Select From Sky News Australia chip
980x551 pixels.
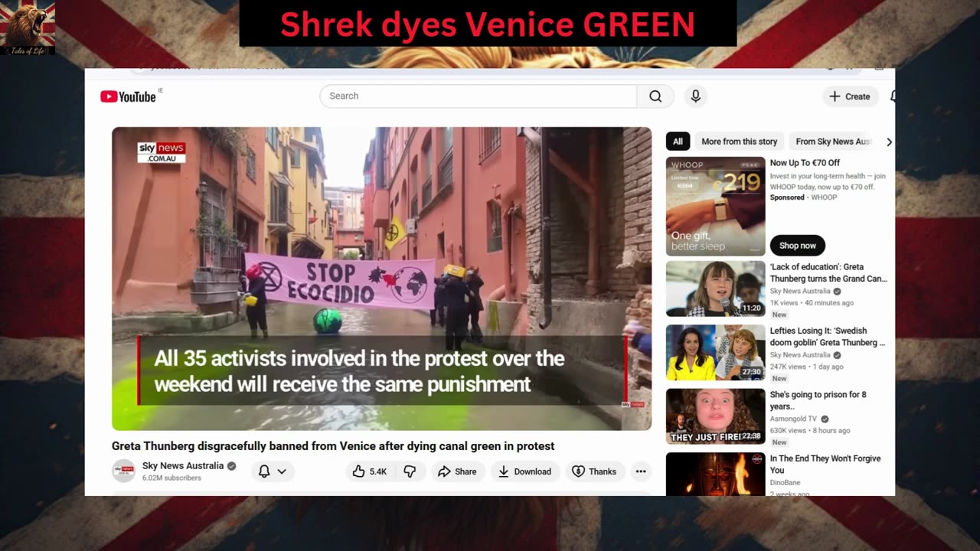833,142
